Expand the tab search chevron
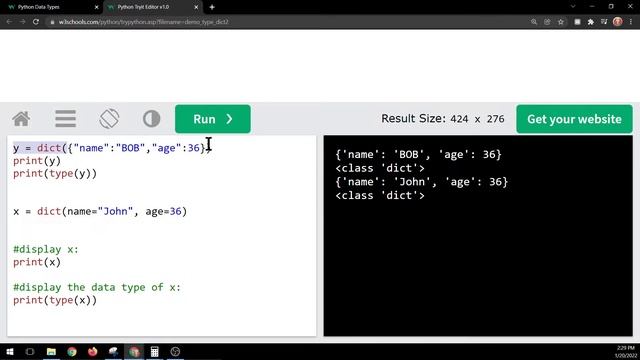640x360 pixels. click(x=573, y=7)
